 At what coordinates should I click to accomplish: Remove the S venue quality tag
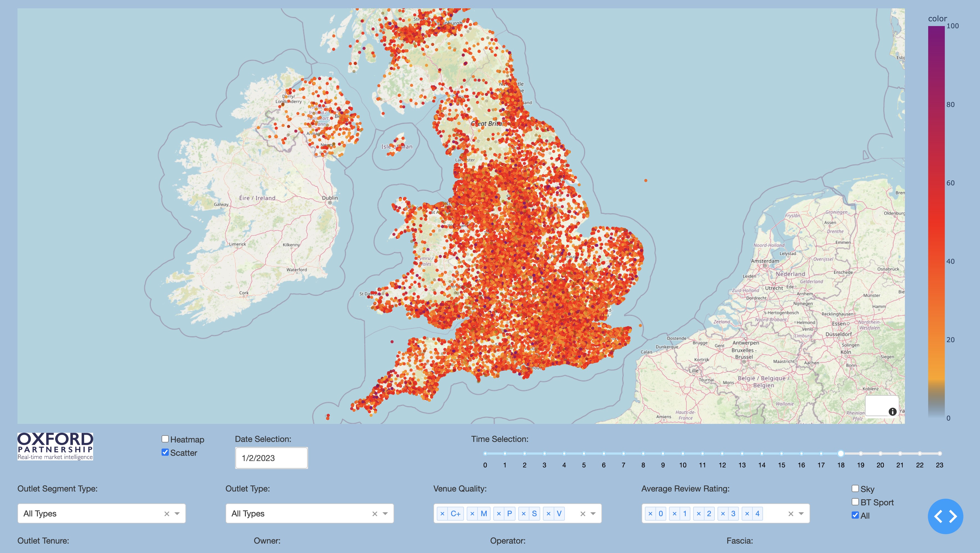point(524,513)
